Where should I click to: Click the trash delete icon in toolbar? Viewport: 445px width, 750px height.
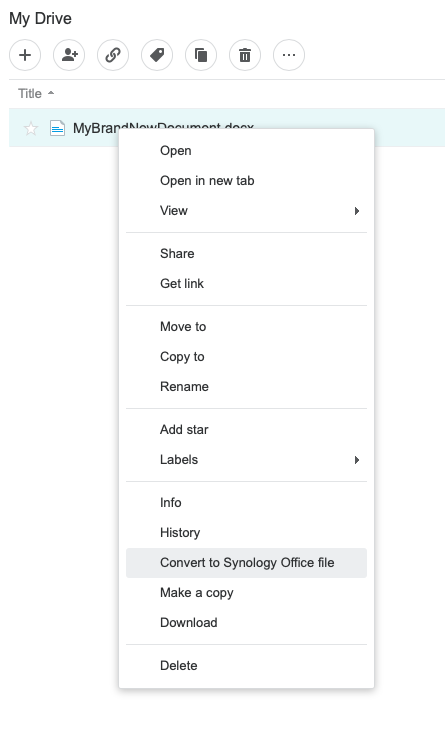[x=245, y=55]
